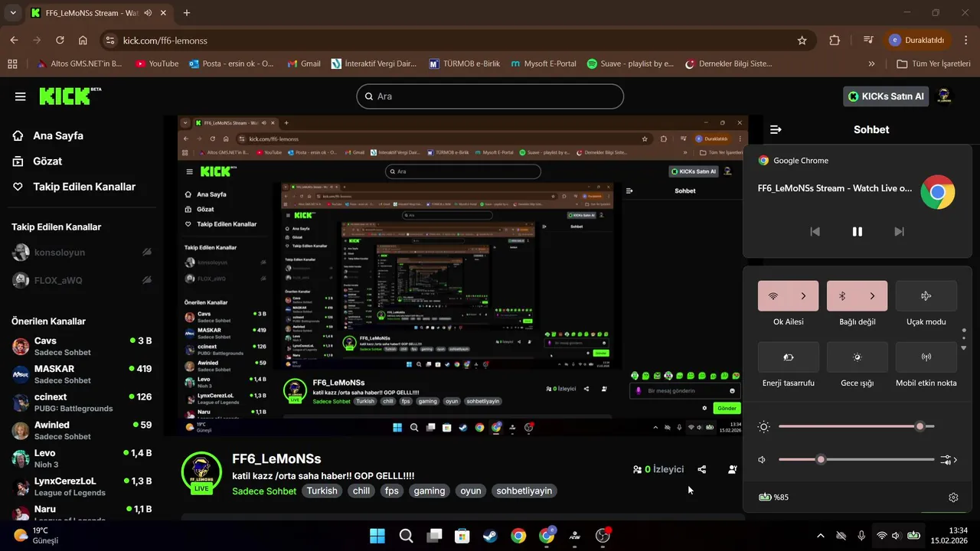Image resolution: width=980 pixels, height=551 pixels.
Task: Open OBS Studio from the taskbar
Action: click(x=603, y=536)
